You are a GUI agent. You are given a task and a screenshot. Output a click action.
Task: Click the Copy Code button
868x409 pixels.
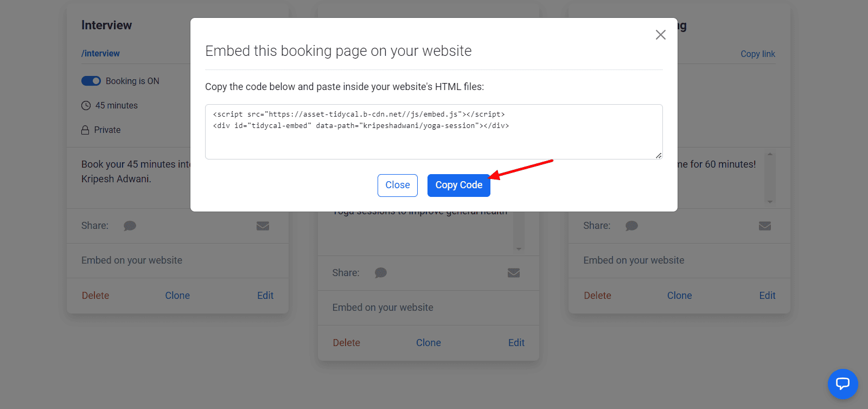coord(458,185)
